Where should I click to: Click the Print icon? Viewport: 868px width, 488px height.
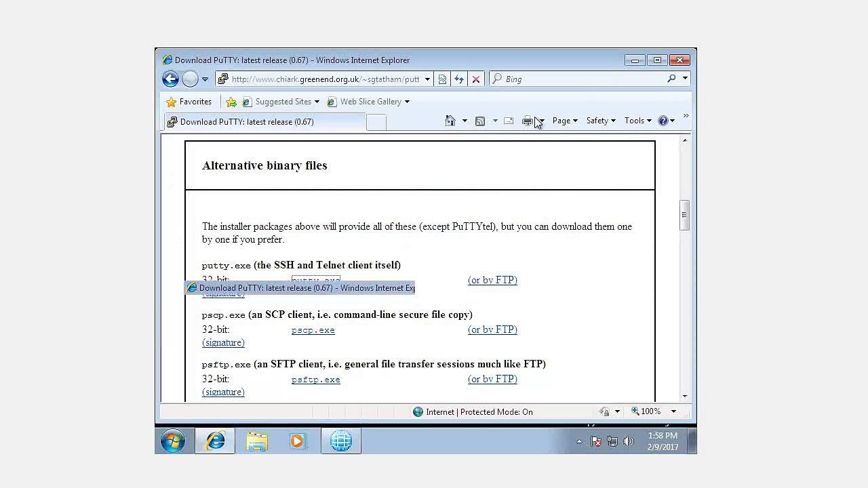528,121
